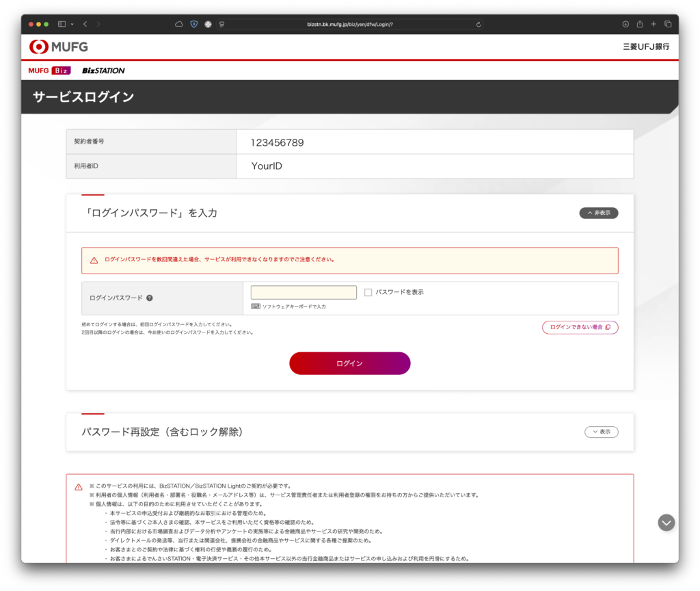Click the Safari reload page icon
Viewport: 700px width, 591px height.
click(x=479, y=24)
